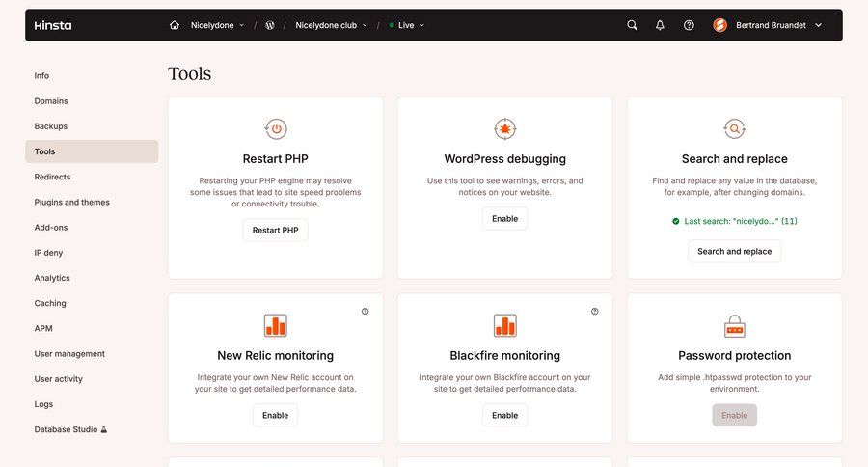Click Restart PHP power icon
Viewport: 868px width, 467px height.
click(276, 129)
